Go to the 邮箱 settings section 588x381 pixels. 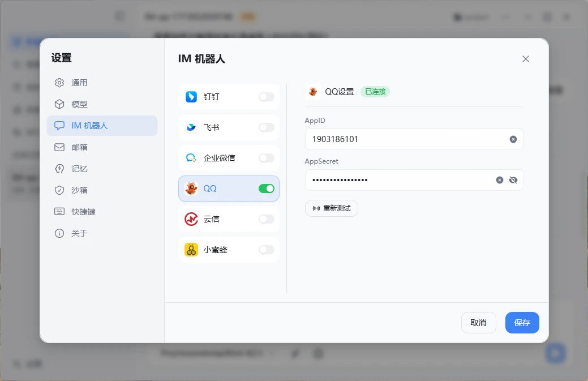point(79,147)
